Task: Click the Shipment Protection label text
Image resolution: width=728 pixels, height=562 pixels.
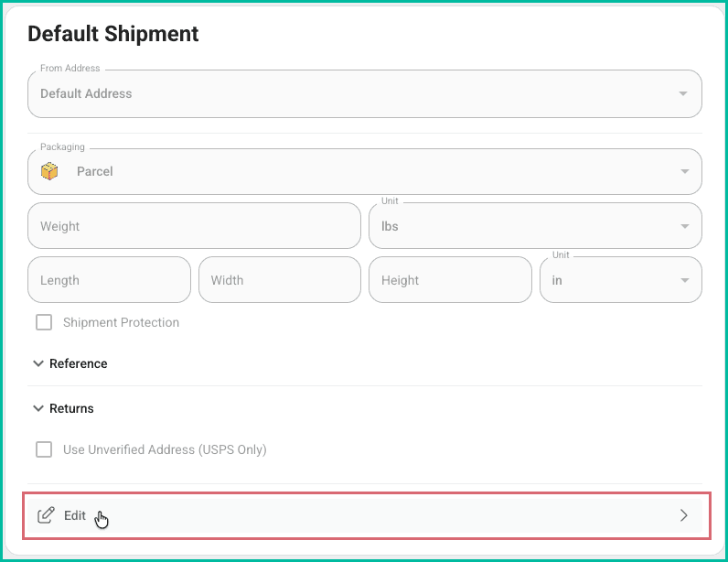Action: (121, 322)
